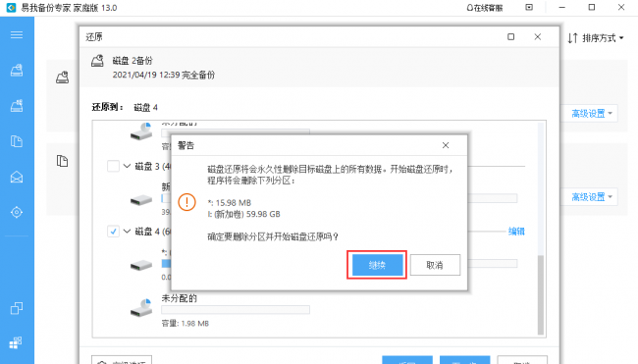
Task: Uncheck the 磁盘 4 checkbox
Action: click(113, 232)
